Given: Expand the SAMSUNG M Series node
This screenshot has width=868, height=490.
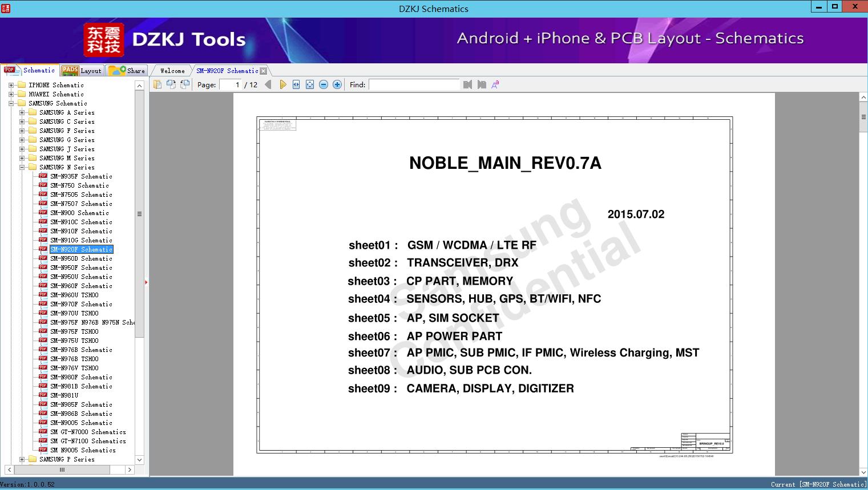Looking at the screenshot, I should (22, 158).
